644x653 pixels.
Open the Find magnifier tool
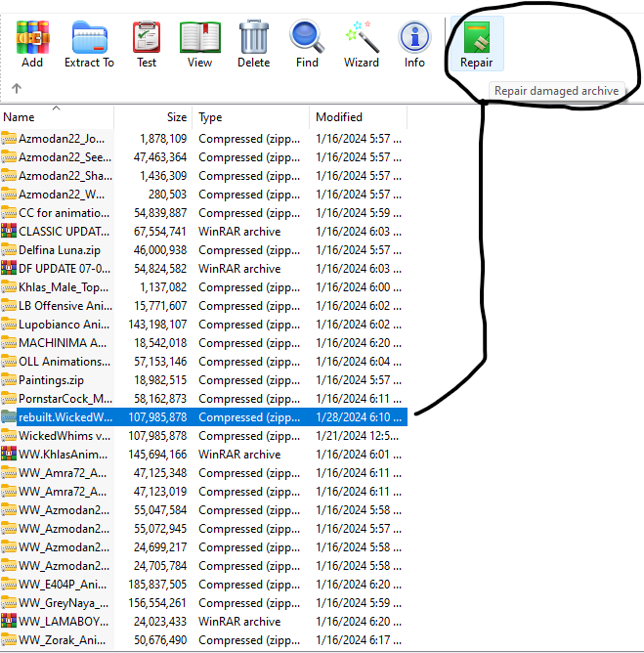point(307,44)
